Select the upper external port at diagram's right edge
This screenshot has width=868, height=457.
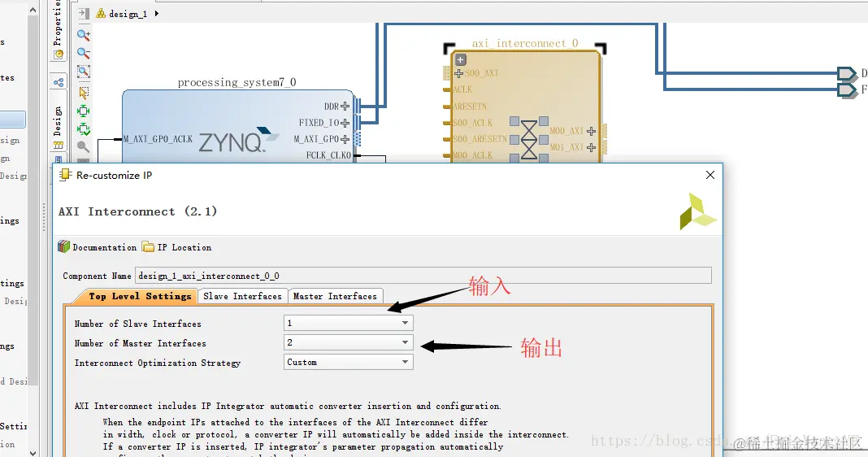coord(847,73)
